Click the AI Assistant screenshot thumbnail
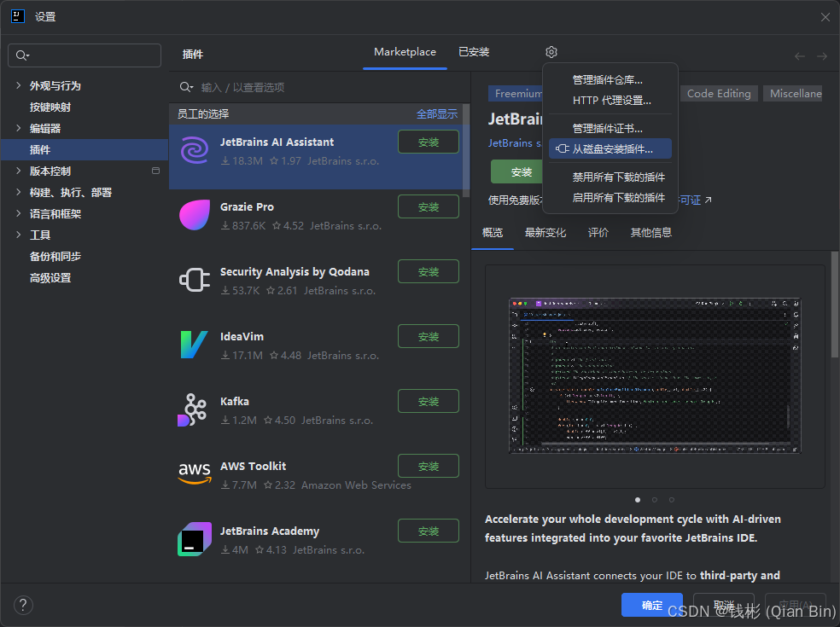 coord(655,376)
